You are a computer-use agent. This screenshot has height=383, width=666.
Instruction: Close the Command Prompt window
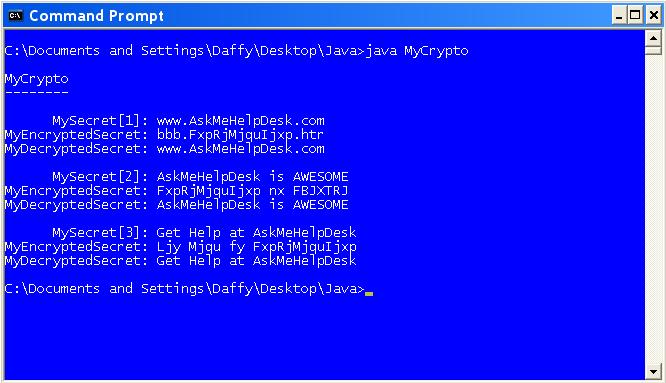[x=653, y=16]
